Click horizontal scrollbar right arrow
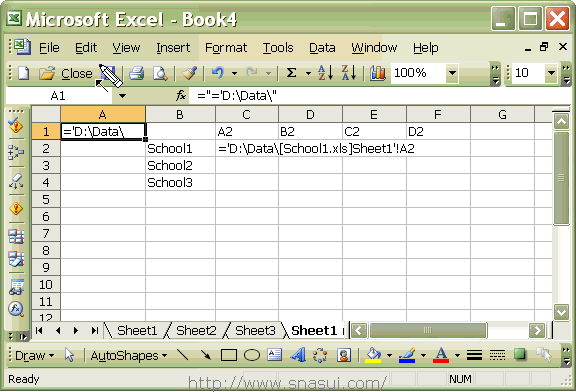Screen dimensions: 576x392 point(537,330)
